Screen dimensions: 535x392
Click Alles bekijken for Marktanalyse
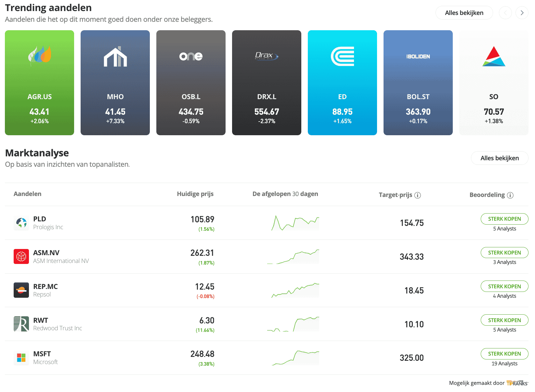(500, 158)
